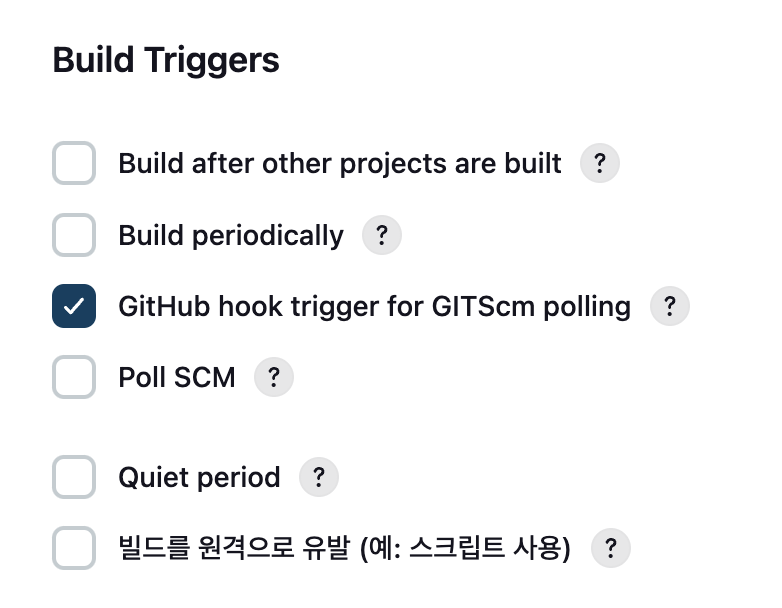Check the 빌드를 원격으로 유발 checkbox
This screenshot has height=608, width=782.
74,548
